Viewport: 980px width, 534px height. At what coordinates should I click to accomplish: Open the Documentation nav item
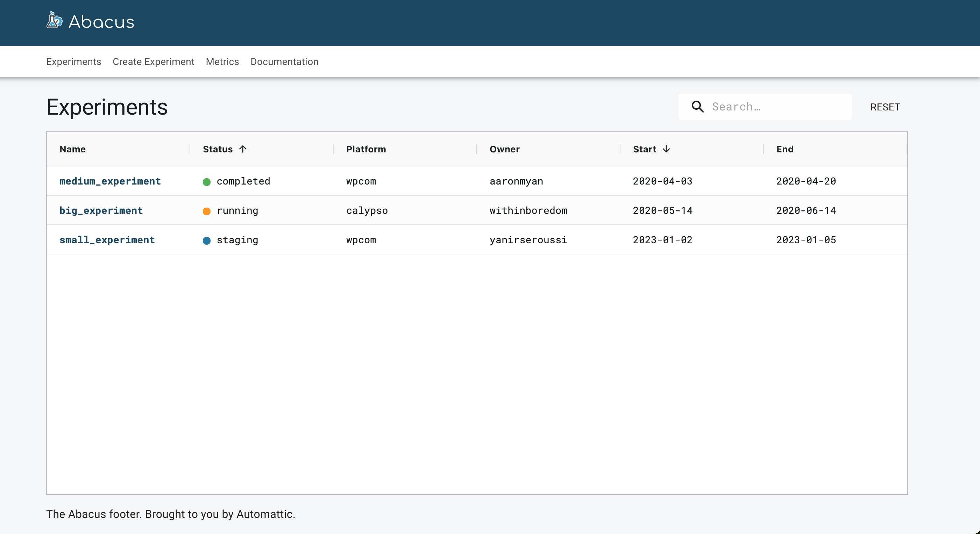284,62
